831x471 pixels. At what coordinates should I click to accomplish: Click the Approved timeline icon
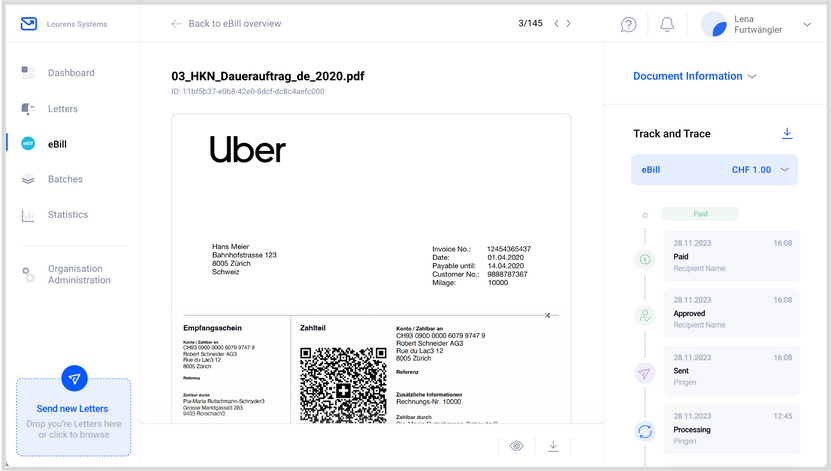tap(645, 316)
